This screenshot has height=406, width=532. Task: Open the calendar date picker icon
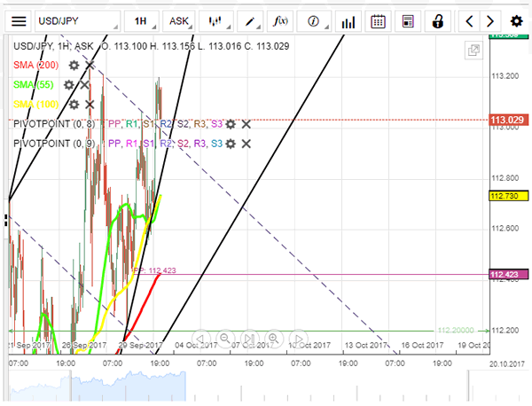(x=378, y=20)
